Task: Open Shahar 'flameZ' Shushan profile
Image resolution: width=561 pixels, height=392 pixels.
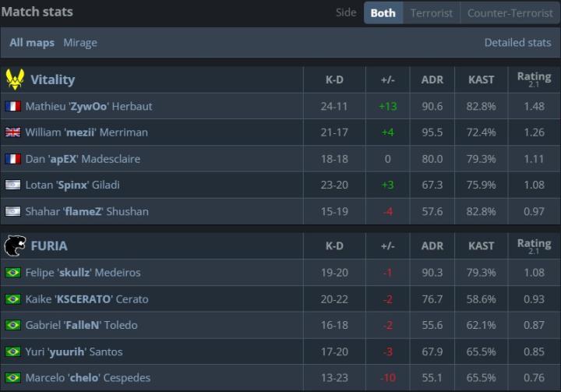Action: click(87, 211)
